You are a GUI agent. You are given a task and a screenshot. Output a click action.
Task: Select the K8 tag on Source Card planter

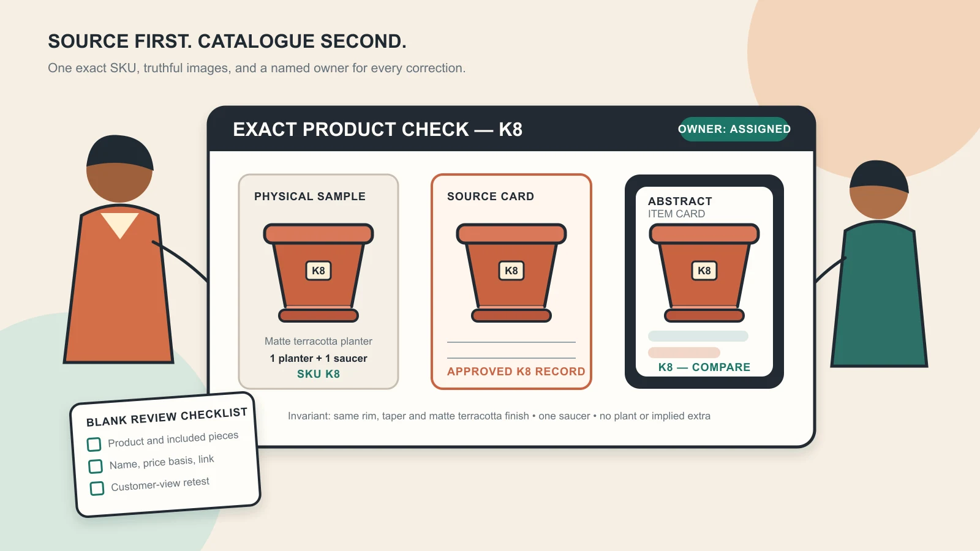(x=511, y=271)
